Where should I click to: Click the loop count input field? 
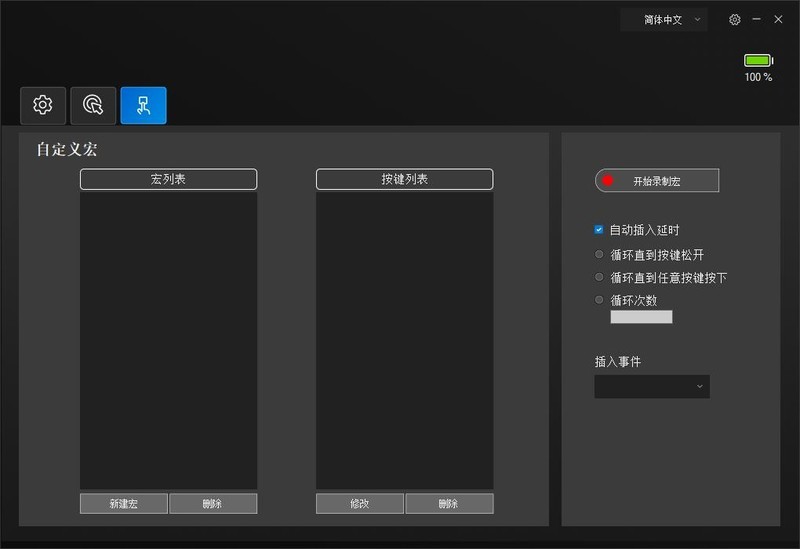(641, 317)
